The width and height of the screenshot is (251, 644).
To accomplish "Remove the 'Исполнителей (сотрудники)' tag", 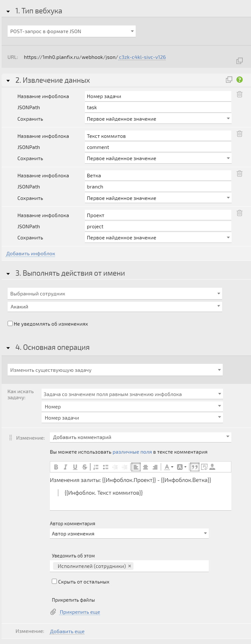I will point(130,566).
